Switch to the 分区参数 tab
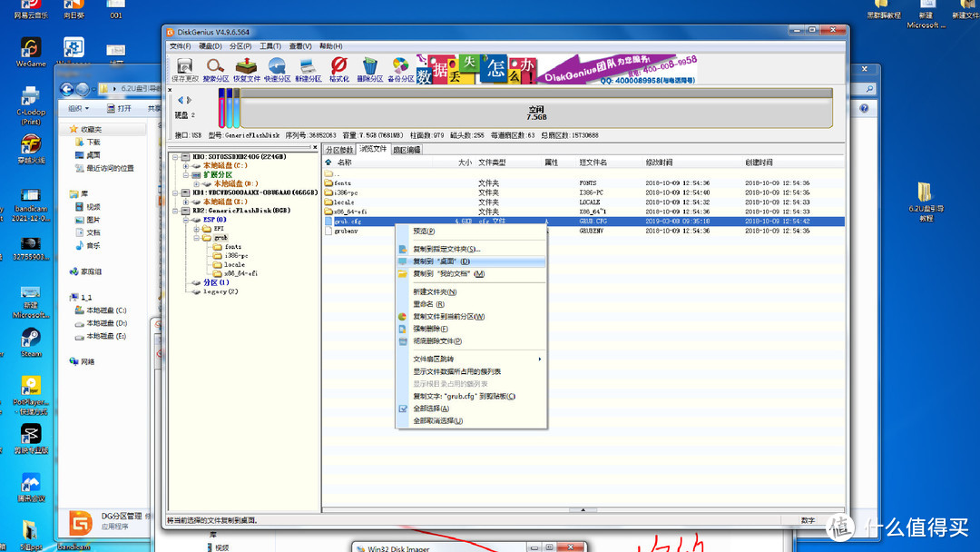 pyautogui.click(x=339, y=149)
